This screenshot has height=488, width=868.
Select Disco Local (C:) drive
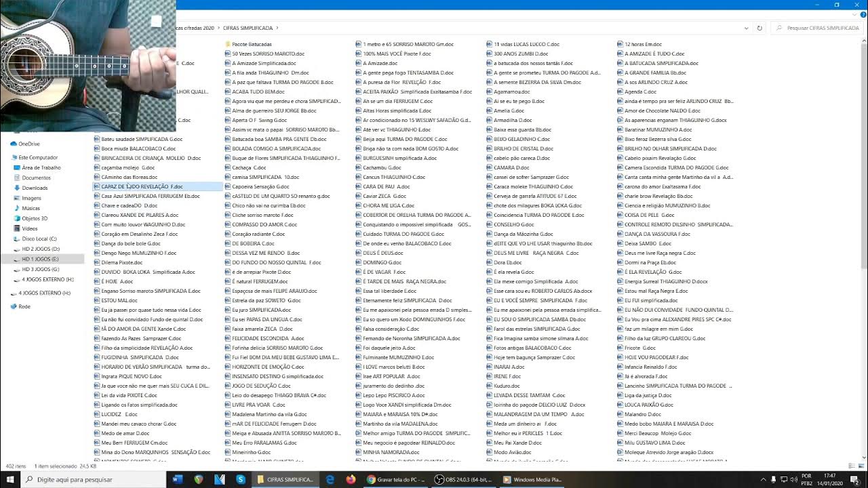(x=39, y=239)
